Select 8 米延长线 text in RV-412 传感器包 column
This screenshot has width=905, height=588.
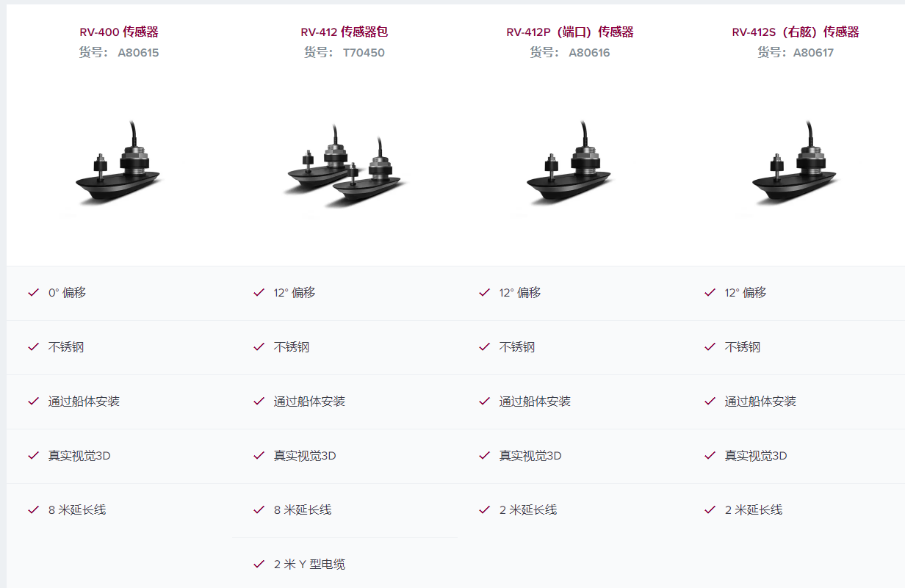click(x=303, y=509)
